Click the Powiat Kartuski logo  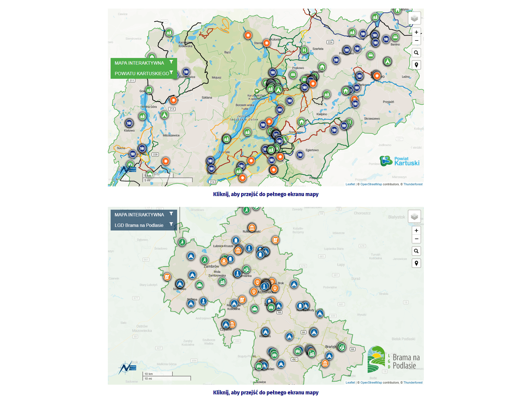pyautogui.click(x=399, y=161)
